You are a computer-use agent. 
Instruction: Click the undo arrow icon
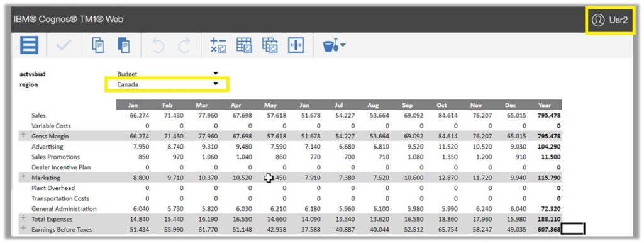coord(158,45)
